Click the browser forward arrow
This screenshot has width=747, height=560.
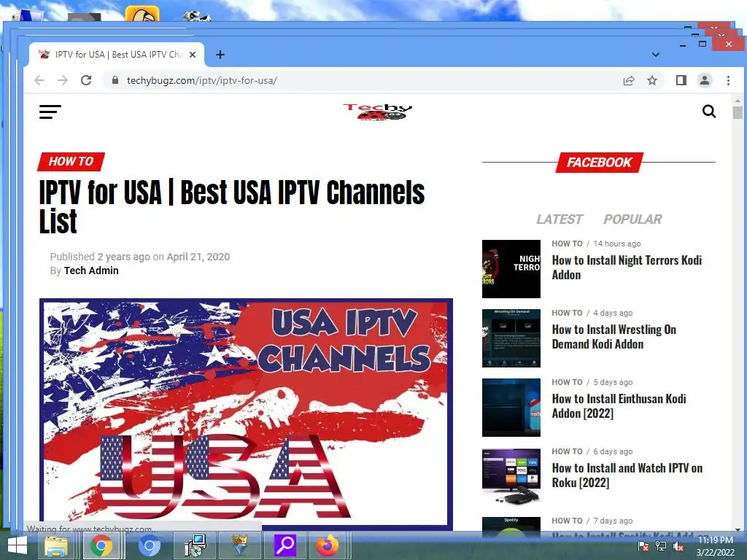pos(63,80)
